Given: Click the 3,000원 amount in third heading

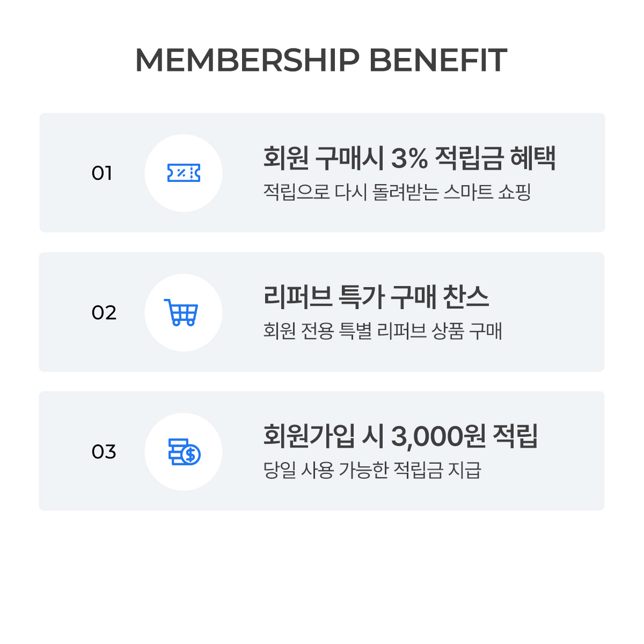Looking at the screenshot, I should [x=438, y=436].
